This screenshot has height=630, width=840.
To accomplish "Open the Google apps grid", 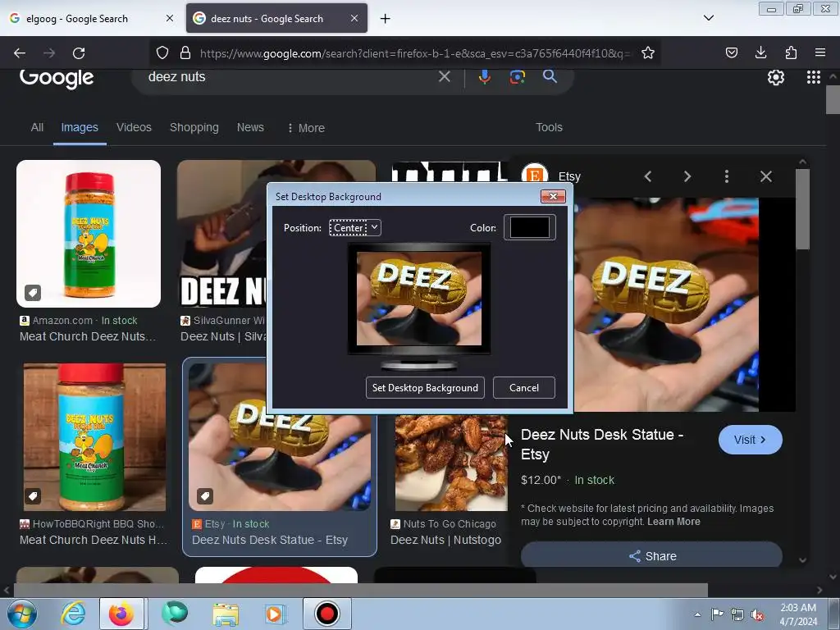I will (x=813, y=78).
